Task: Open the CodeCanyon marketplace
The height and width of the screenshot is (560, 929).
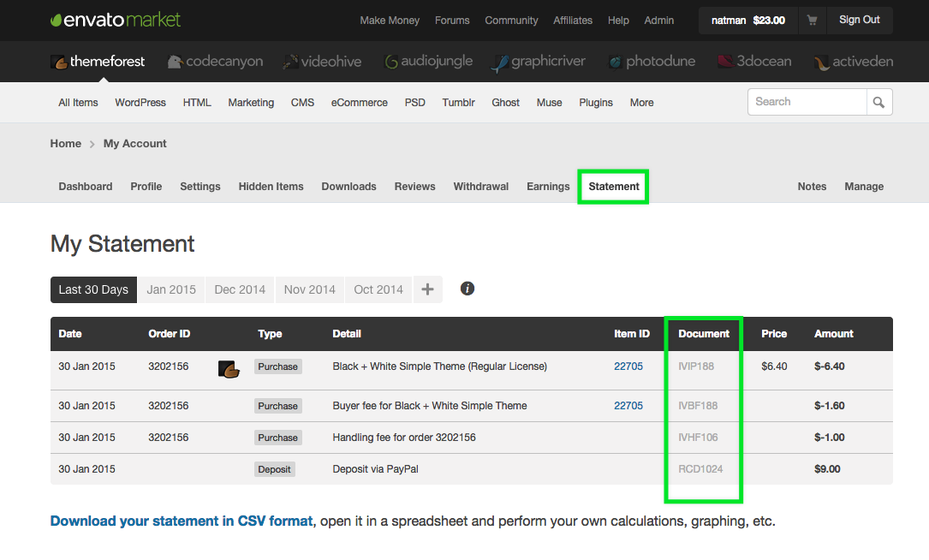Action: [215, 62]
